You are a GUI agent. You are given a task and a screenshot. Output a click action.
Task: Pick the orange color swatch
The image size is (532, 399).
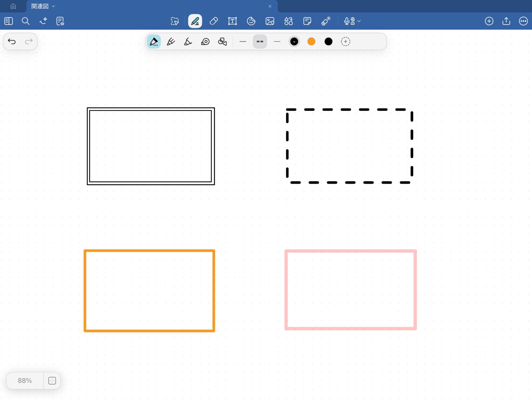point(311,42)
